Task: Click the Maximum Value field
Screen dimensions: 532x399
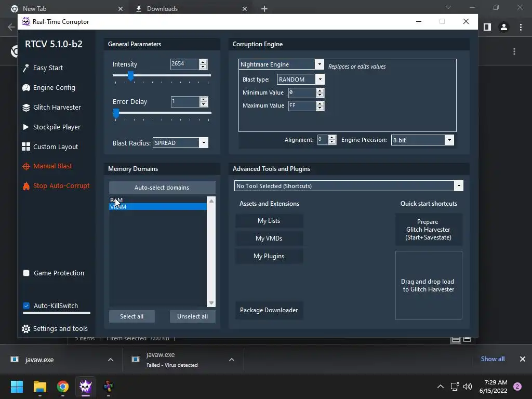Action: 302,106
